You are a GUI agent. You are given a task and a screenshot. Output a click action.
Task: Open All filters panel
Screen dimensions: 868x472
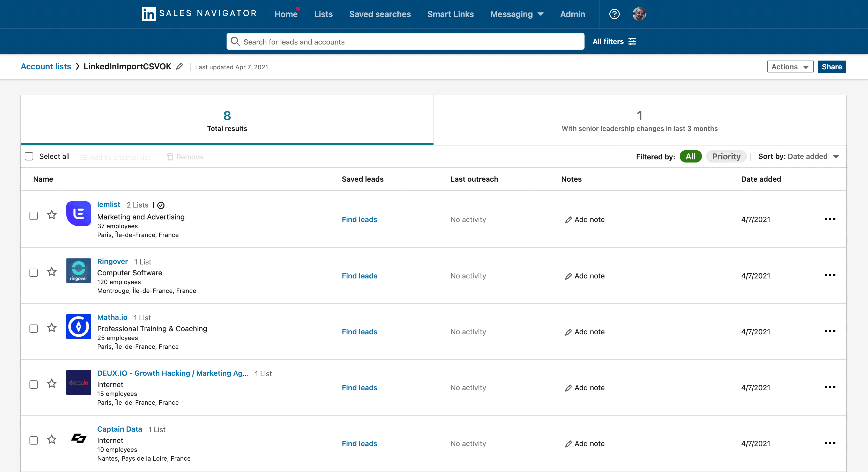(614, 41)
